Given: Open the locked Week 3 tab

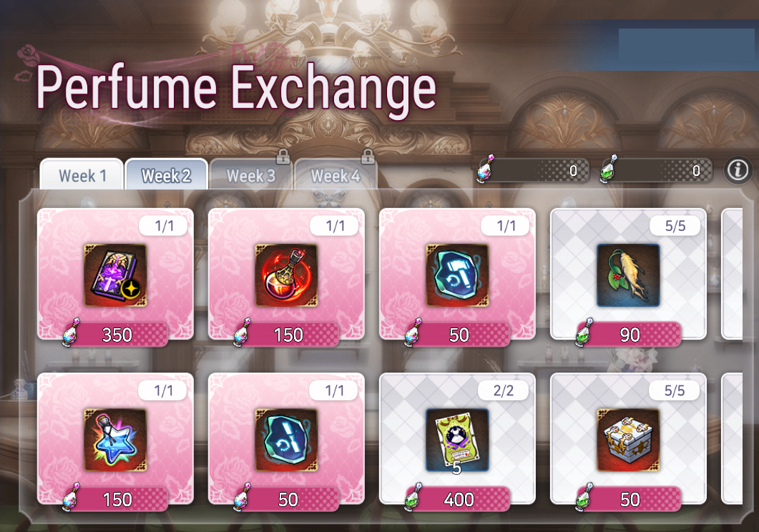Looking at the screenshot, I should click(x=251, y=174).
